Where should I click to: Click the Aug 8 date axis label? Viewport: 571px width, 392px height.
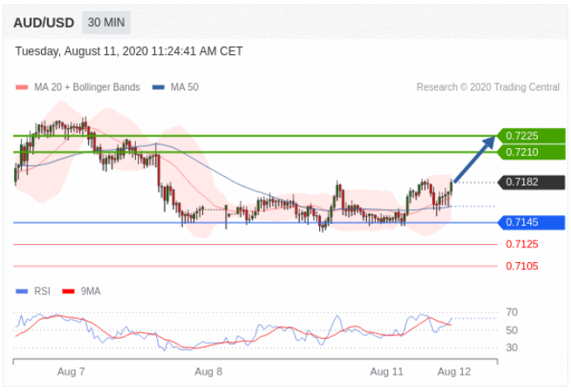pyautogui.click(x=208, y=372)
